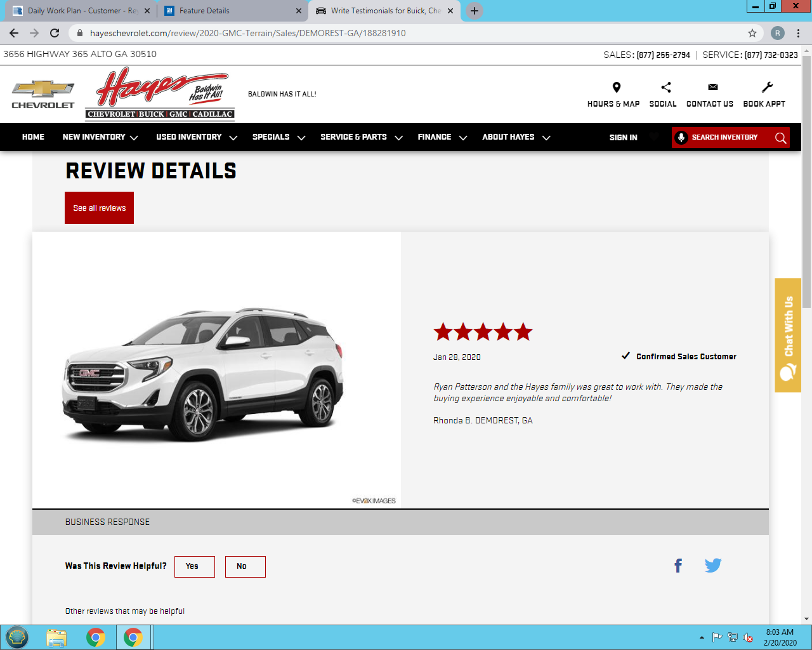Click the Sign In link

[x=623, y=138]
